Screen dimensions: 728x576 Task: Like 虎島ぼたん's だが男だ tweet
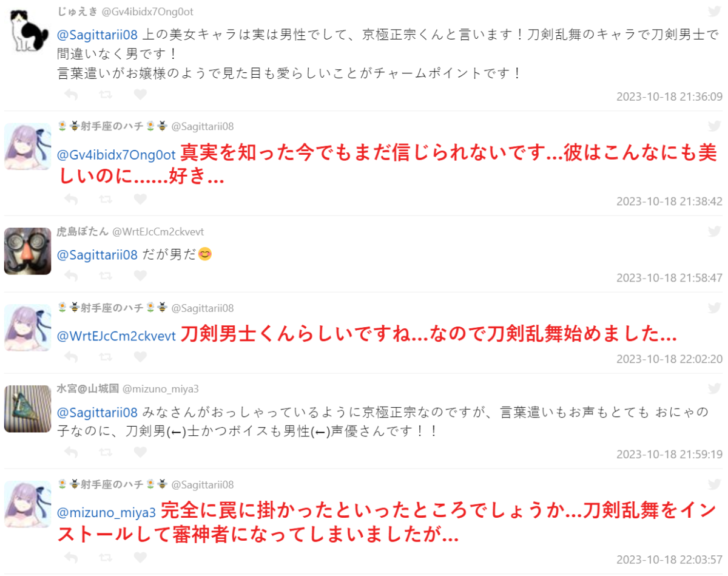[140, 276]
